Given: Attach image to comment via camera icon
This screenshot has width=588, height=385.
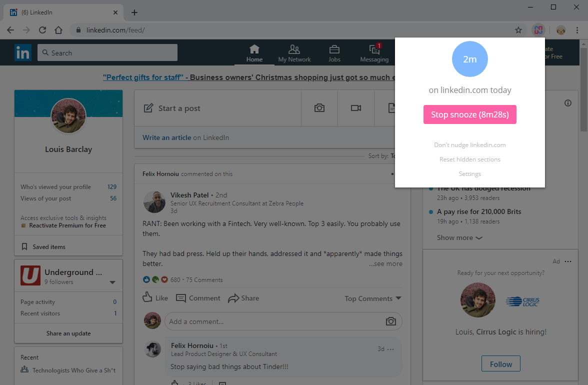Looking at the screenshot, I should (391, 321).
